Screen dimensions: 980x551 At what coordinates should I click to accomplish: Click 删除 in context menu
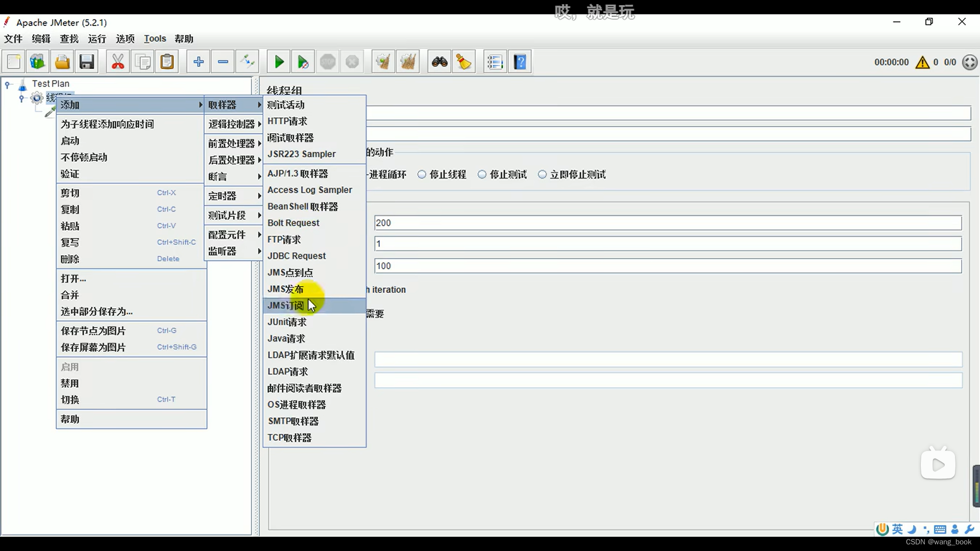130,259
